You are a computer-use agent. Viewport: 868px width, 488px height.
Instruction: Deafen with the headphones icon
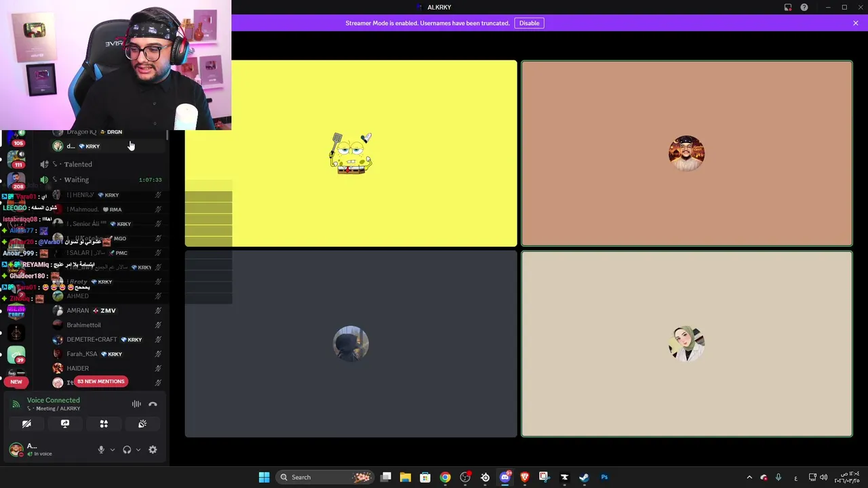click(x=127, y=449)
